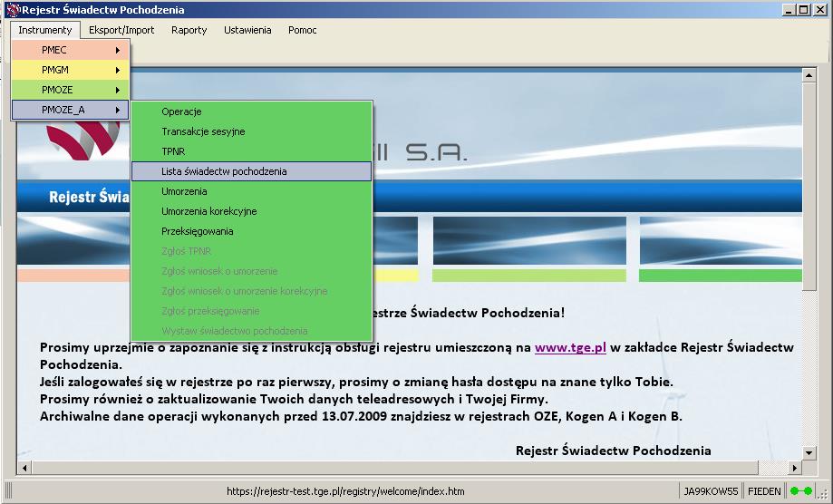Image resolution: width=833 pixels, height=504 pixels.
Task: Select the Umorzenia menu entry
Action: point(251,191)
